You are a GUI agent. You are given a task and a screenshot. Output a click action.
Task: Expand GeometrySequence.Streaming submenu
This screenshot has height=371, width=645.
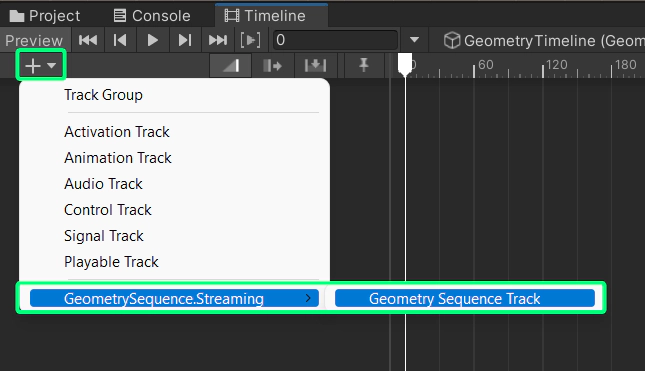(x=174, y=298)
